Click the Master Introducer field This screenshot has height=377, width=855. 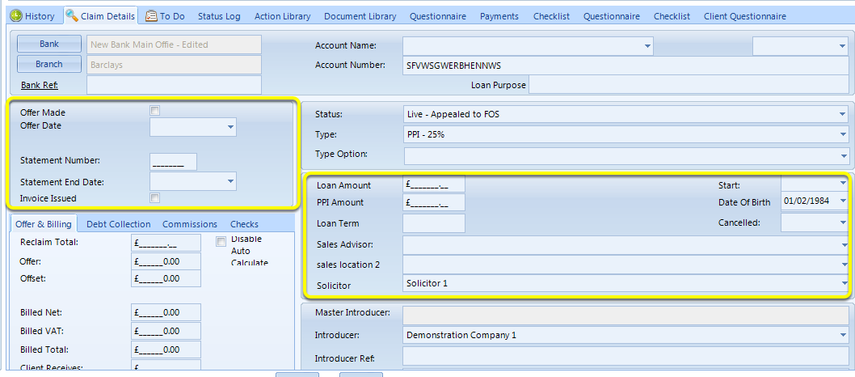(625, 315)
